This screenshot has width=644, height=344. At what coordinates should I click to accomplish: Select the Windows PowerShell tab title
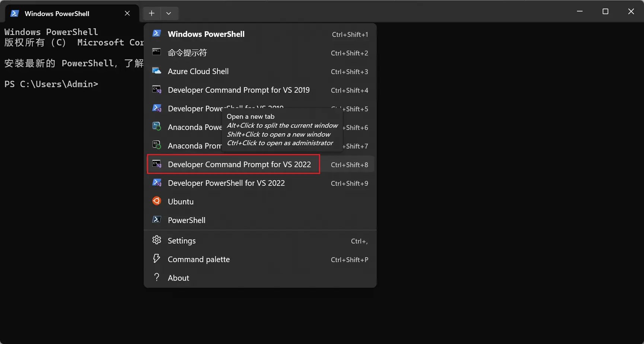(x=57, y=14)
